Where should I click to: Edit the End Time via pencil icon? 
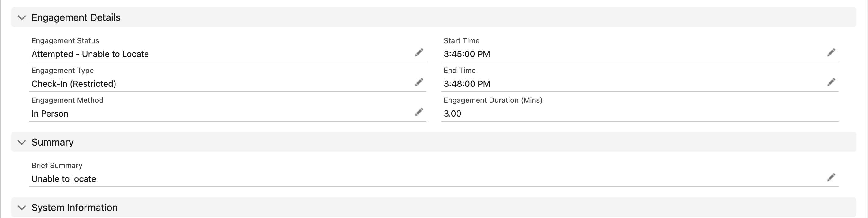pos(831,82)
